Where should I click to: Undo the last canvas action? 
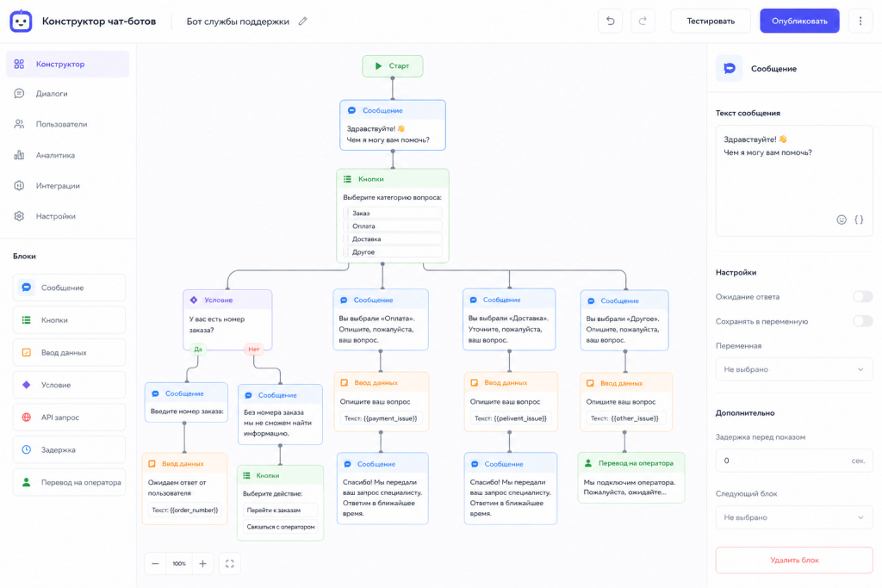[611, 22]
